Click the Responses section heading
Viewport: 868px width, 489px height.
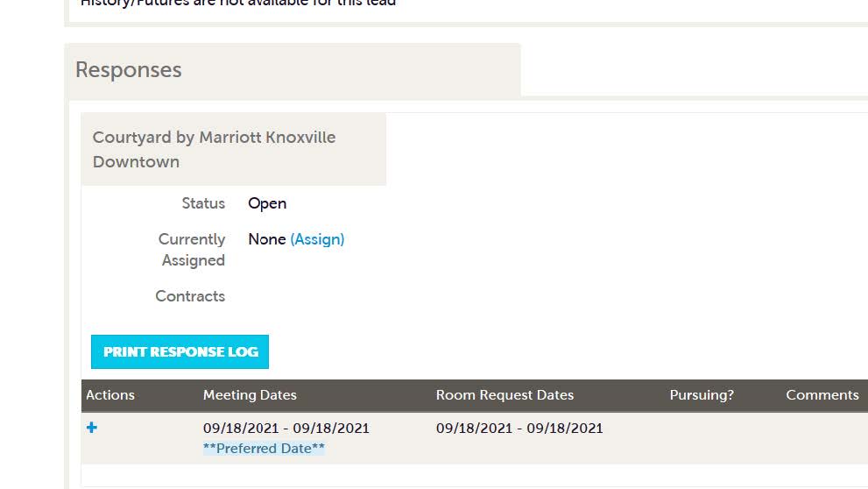129,70
